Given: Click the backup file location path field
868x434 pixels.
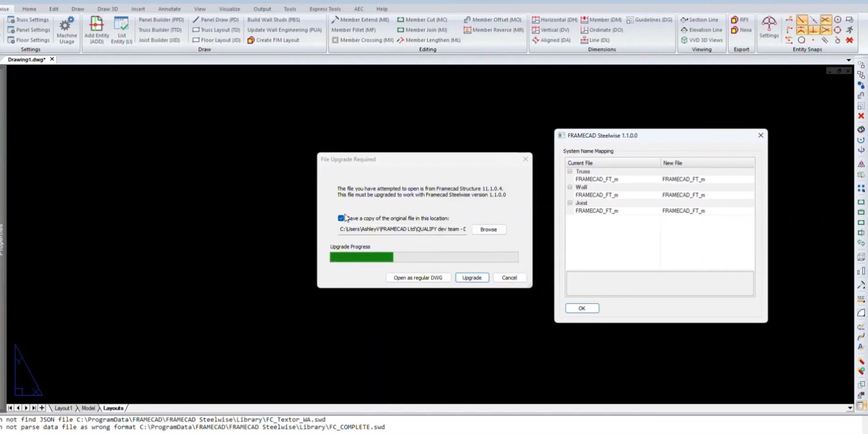Looking at the screenshot, I should point(403,229).
